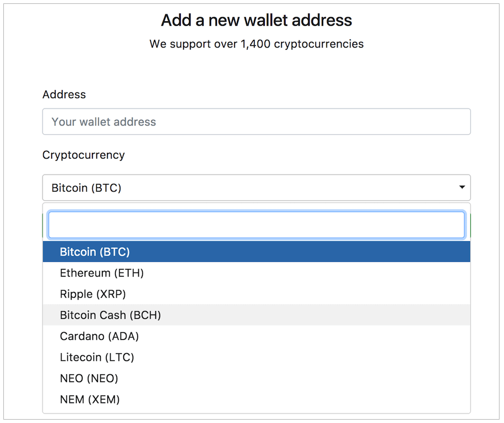Pick NEO (NEO) from the dropdown

(x=256, y=378)
